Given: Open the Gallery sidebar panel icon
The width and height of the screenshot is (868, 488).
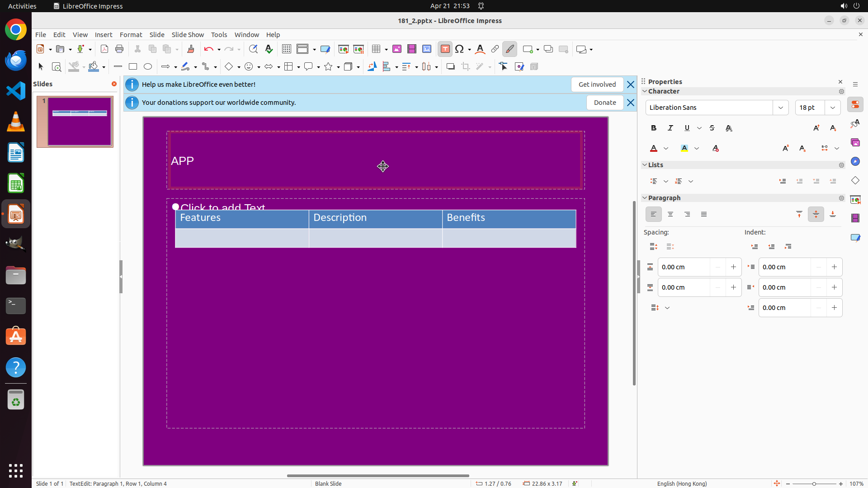Looking at the screenshot, I should (855, 143).
